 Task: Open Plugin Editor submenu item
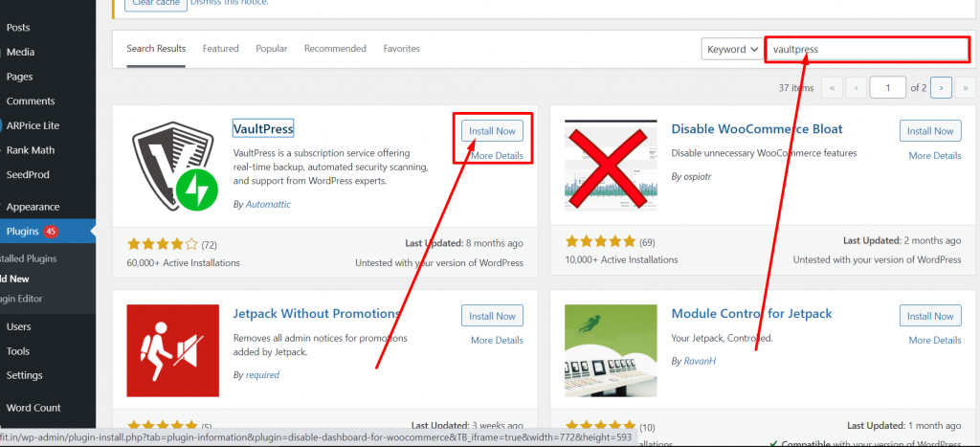click(21, 299)
